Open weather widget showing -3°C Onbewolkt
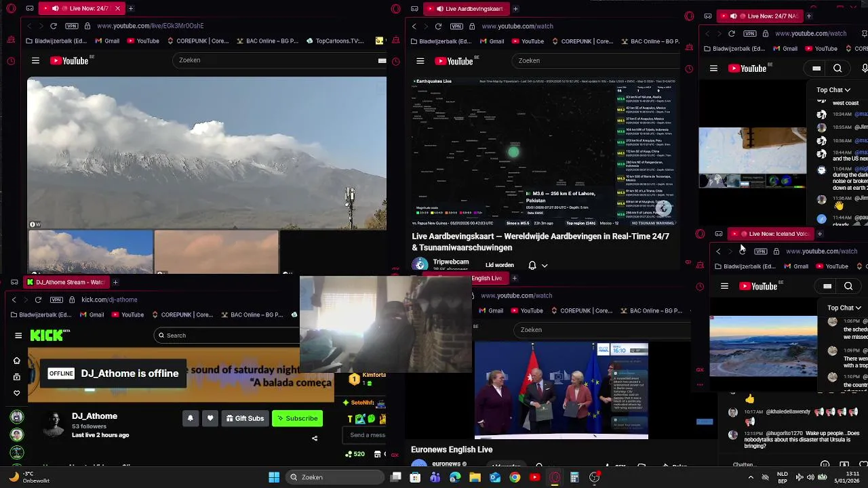The width and height of the screenshot is (868, 488). click(x=29, y=477)
